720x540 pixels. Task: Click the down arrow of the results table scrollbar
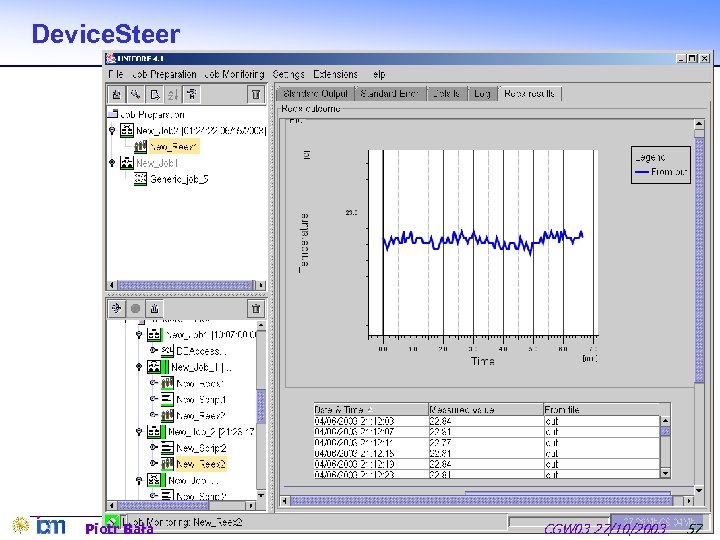click(665, 473)
